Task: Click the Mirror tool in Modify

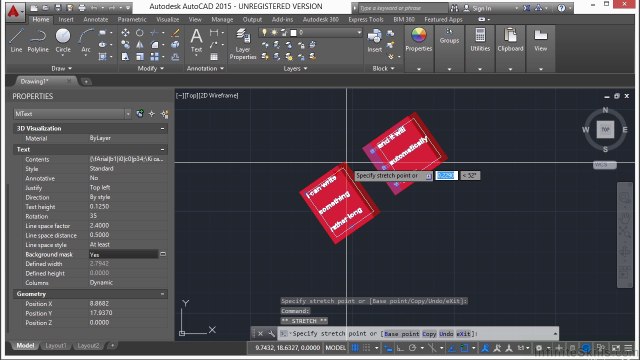Action: click(x=140, y=44)
